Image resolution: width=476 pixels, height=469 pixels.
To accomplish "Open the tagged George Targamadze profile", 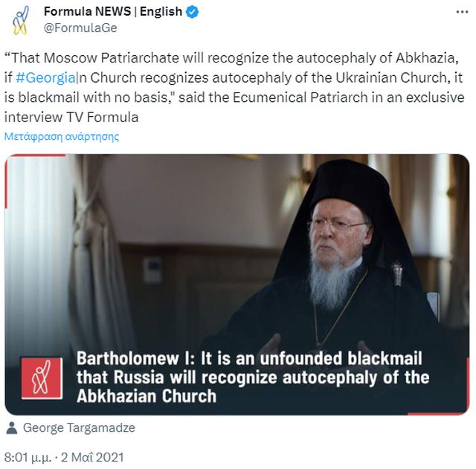I will point(80,428).
